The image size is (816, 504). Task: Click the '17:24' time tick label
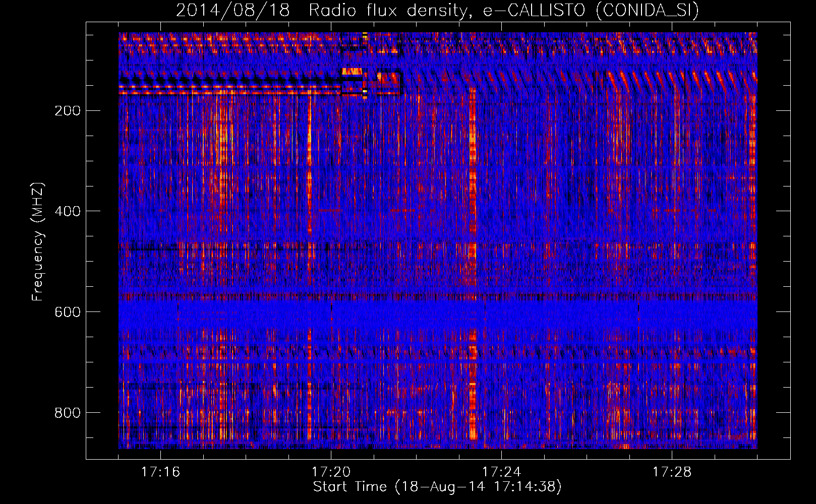[x=501, y=472]
